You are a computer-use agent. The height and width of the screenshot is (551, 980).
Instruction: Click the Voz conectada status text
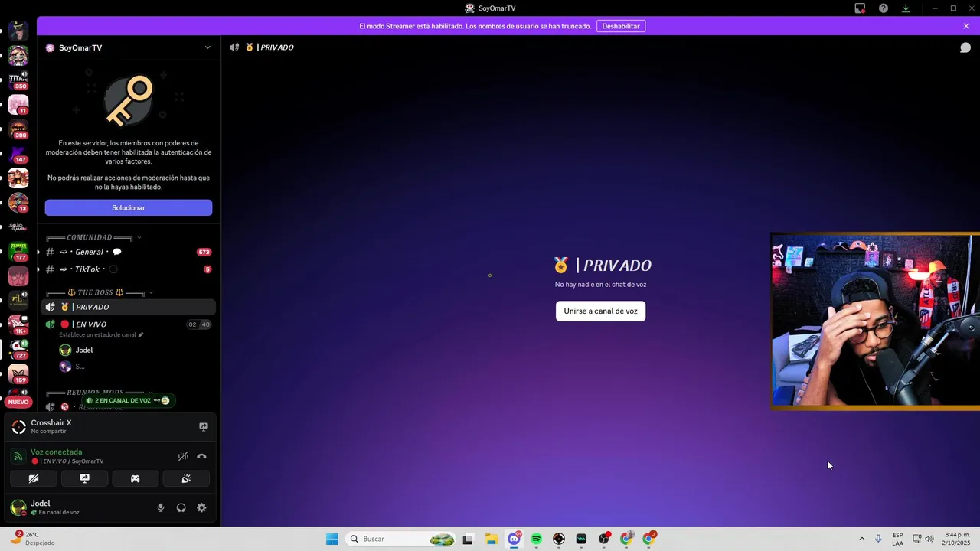click(57, 452)
